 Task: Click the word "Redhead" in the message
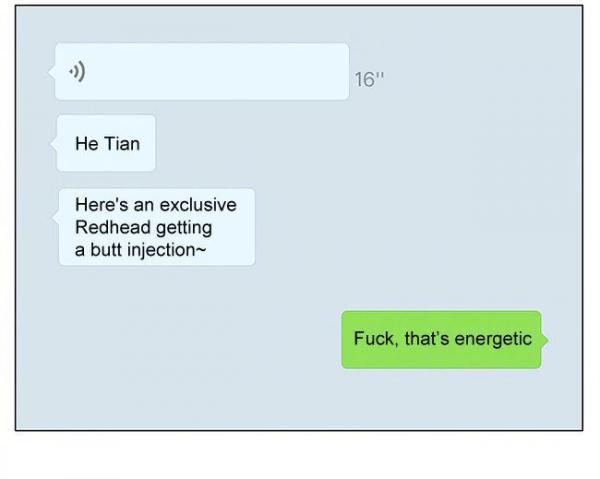[x=112, y=227]
